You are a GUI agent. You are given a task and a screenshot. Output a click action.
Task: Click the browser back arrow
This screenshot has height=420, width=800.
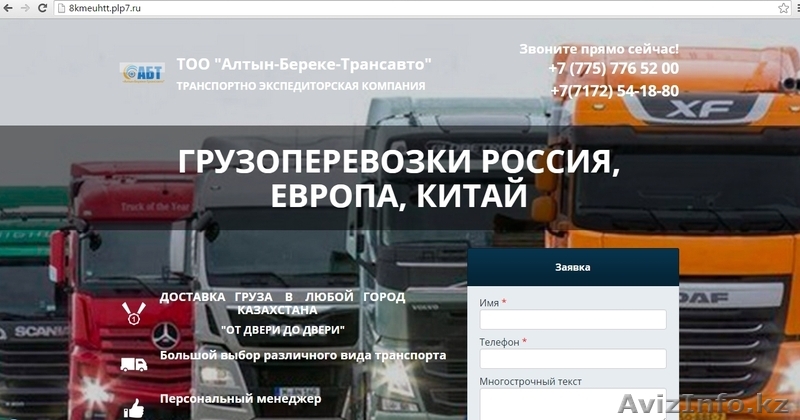click(8, 8)
